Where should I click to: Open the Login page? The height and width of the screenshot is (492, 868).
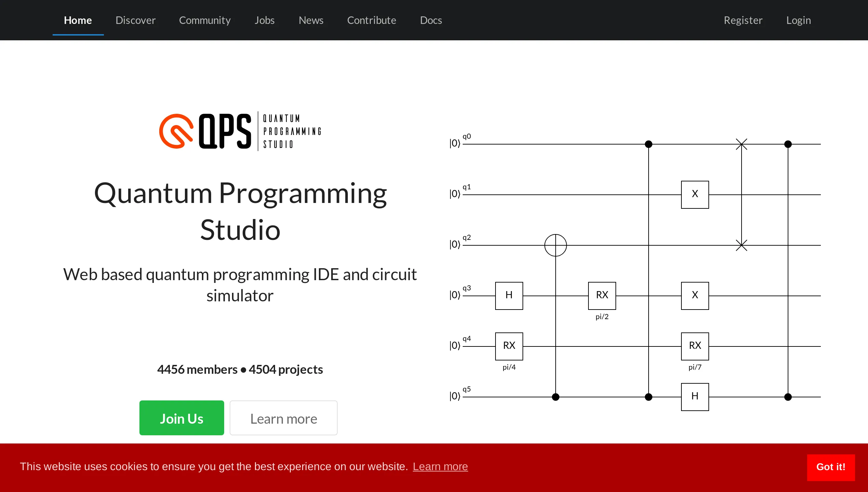[798, 20]
